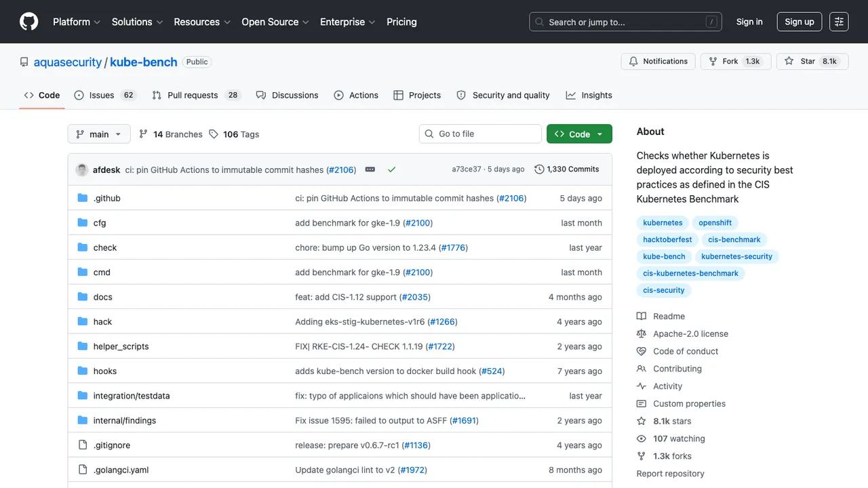Click the .gitignore file icon
This screenshot has width=868, height=488.
point(83,445)
